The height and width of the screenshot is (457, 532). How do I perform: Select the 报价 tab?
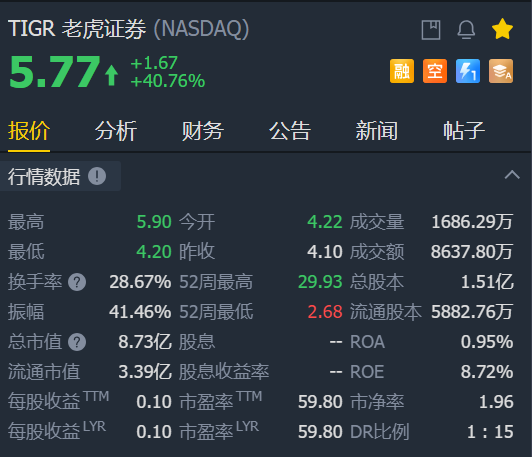coord(29,131)
